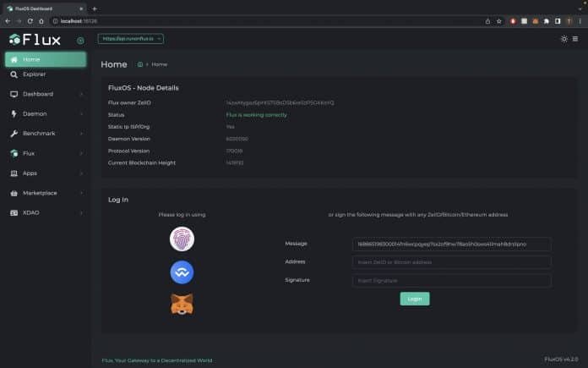Click the Flux logo in the header
The width and height of the screenshot is (588, 368).
[x=35, y=39]
